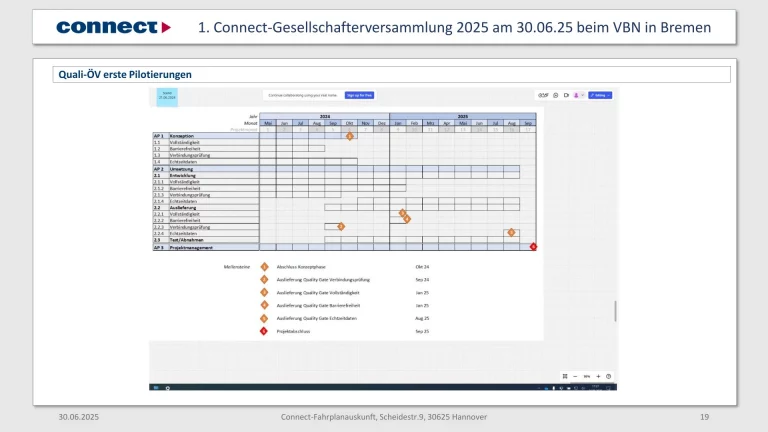Select the AP 1 Konzeption row label
The height and width of the screenshot is (432, 768).
(x=206, y=136)
